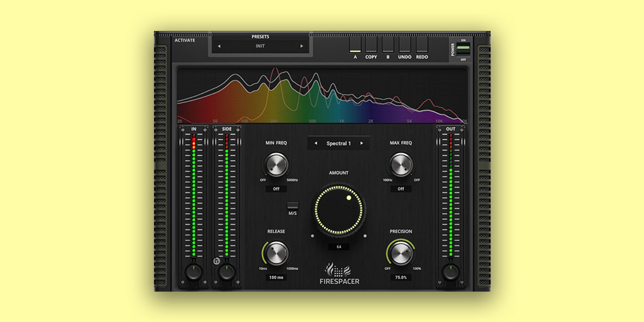Click the FireSpacer flame logo

click(338, 268)
